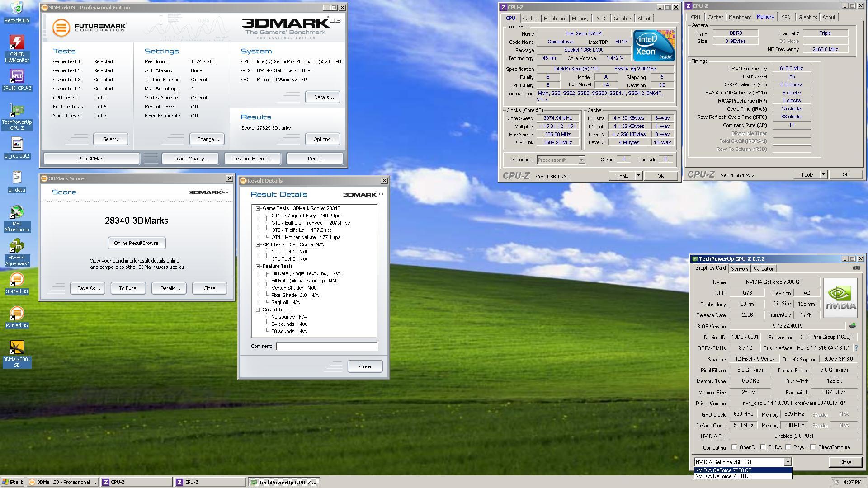This screenshot has height=488, width=868.
Task: Click Change... settings button
Action: [208, 139]
